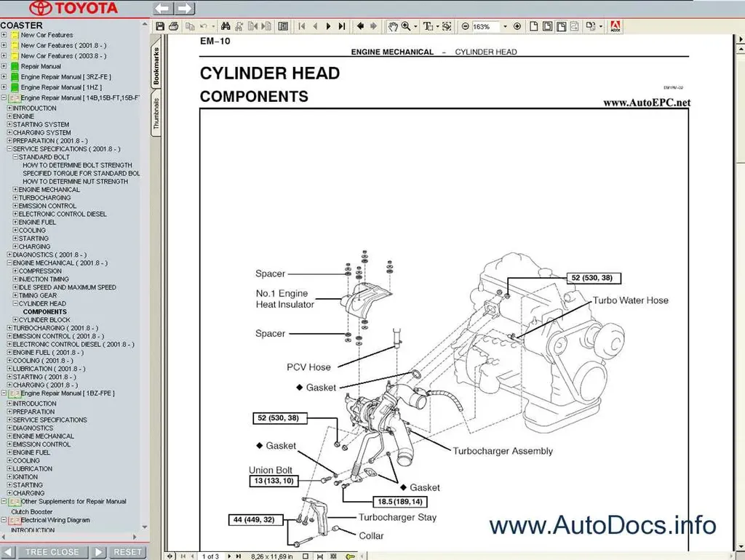Screen dimensions: 745x560
Task: Select the continuous-facing layout icon in the status bar
Action: (x=333, y=556)
